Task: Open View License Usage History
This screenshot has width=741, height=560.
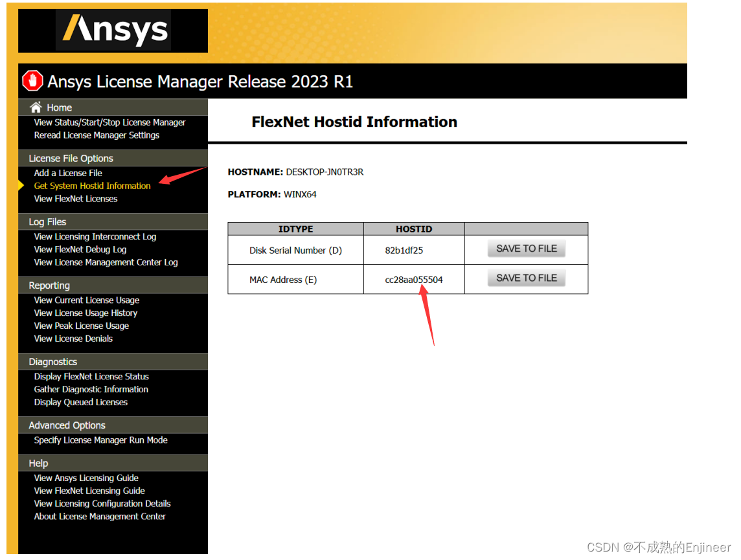Action: point(85,313)
